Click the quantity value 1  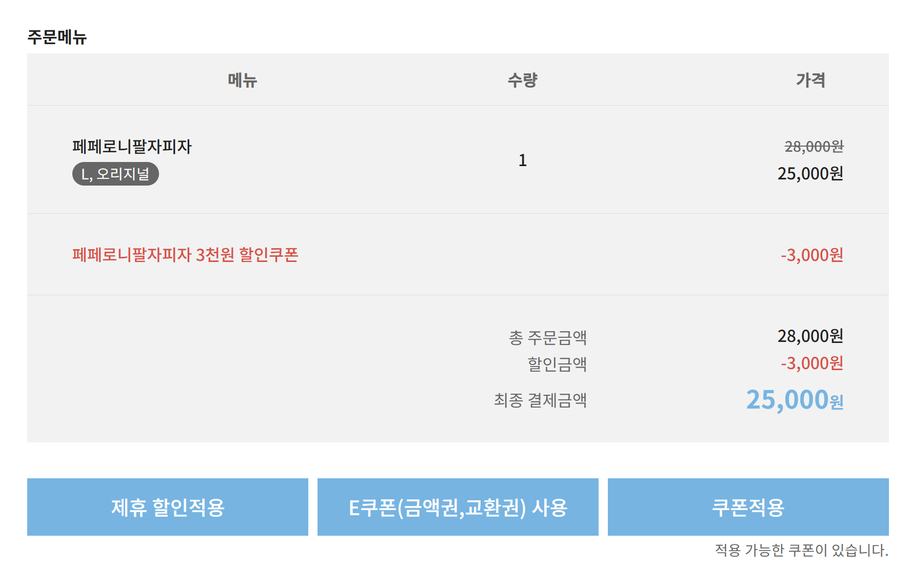[x=522, y=160]
